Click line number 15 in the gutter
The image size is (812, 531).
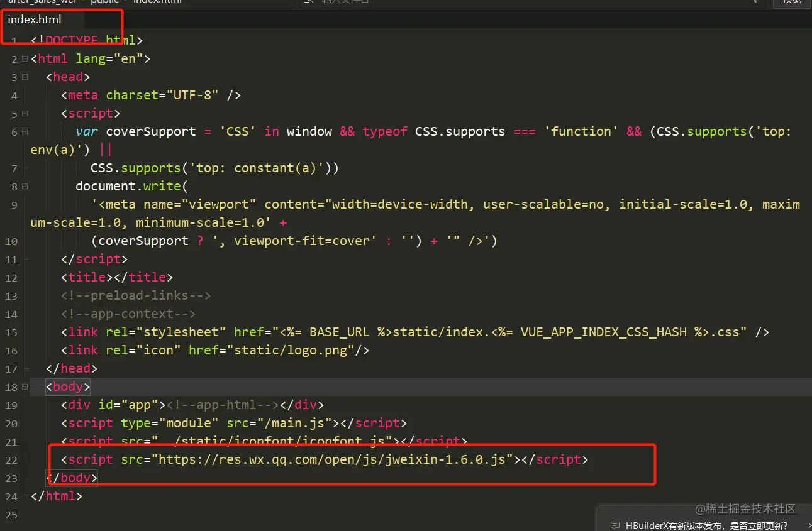pos(11,333)
